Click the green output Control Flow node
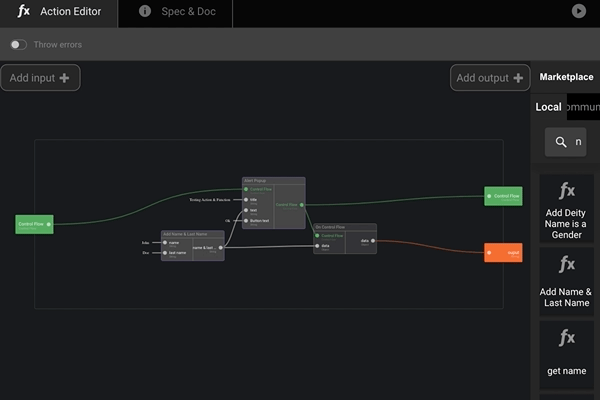Screen dimensions: 600x400 click(503, 196)
